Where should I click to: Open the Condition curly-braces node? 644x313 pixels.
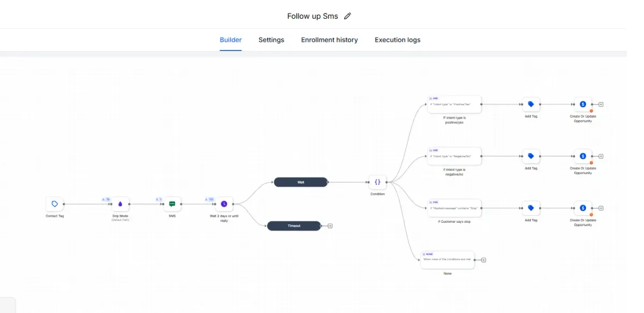(377, 182)
